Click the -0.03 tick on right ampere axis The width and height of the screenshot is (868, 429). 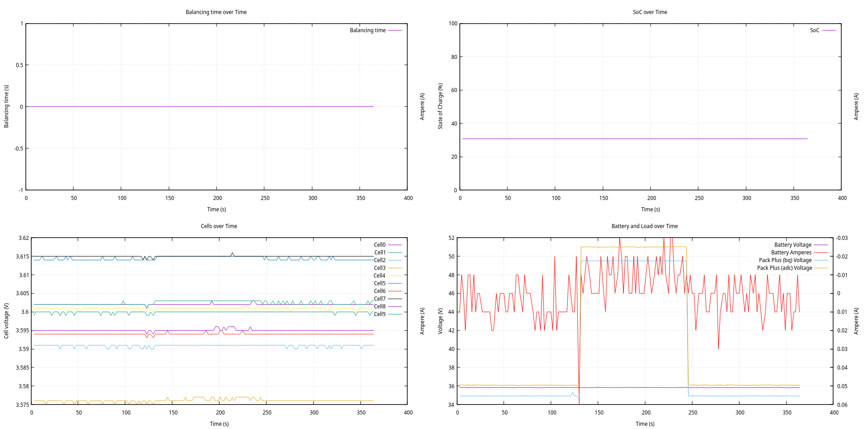(x=842, y=238)
